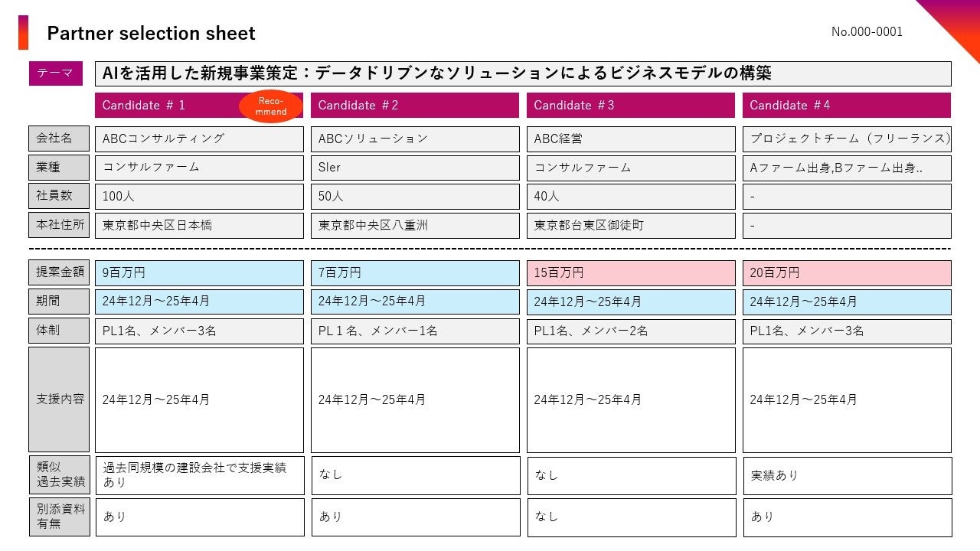Screen dimensions: 980x551
Task: Click the "Aファーム出身,Bファーム出身.." cell
Action: (x=847, y=168)
